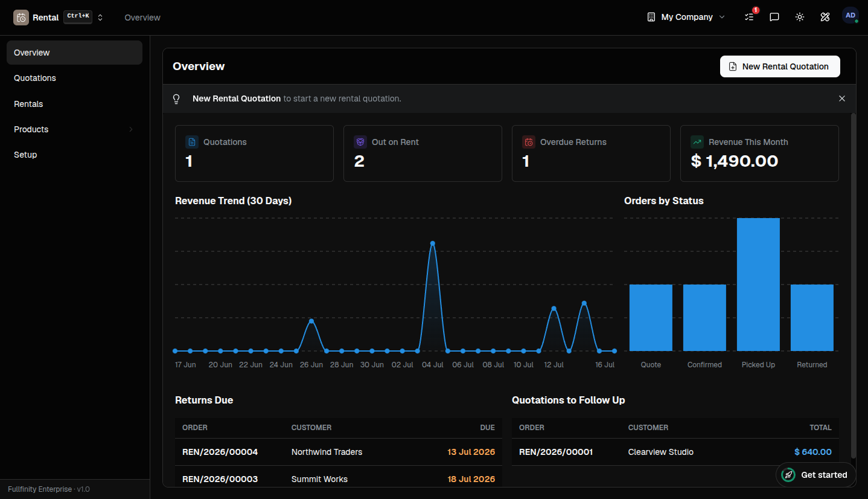Open the Get started button
This screenshot has width=868, height=499.
(815, 475)
